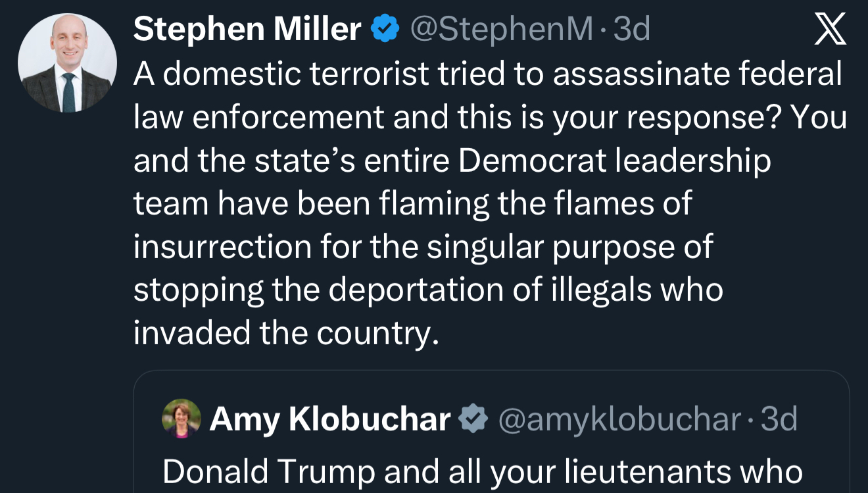Click the @StephenM handle
Image resolution: width=868 pixels, height=493 pixels.
tap(502, 30)
